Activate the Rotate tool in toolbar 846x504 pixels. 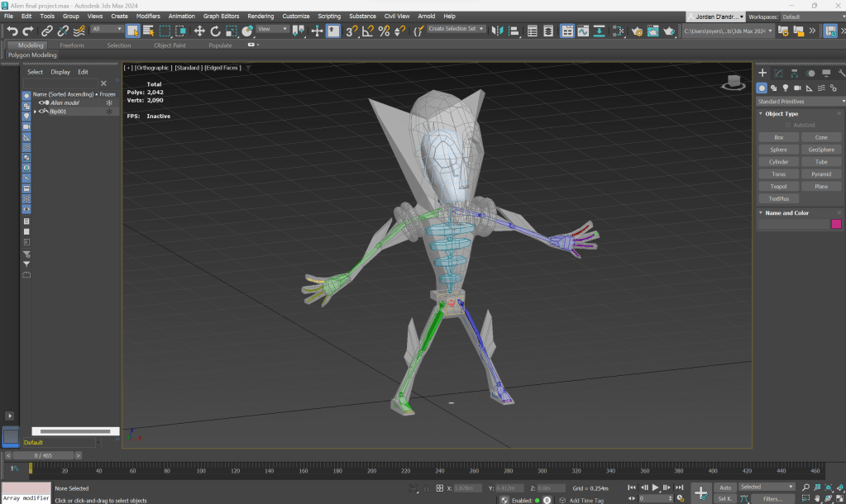[216, 31]
